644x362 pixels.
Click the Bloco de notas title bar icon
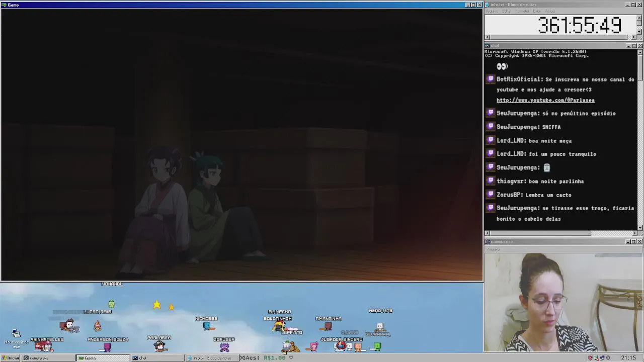[x=487, y=5]
